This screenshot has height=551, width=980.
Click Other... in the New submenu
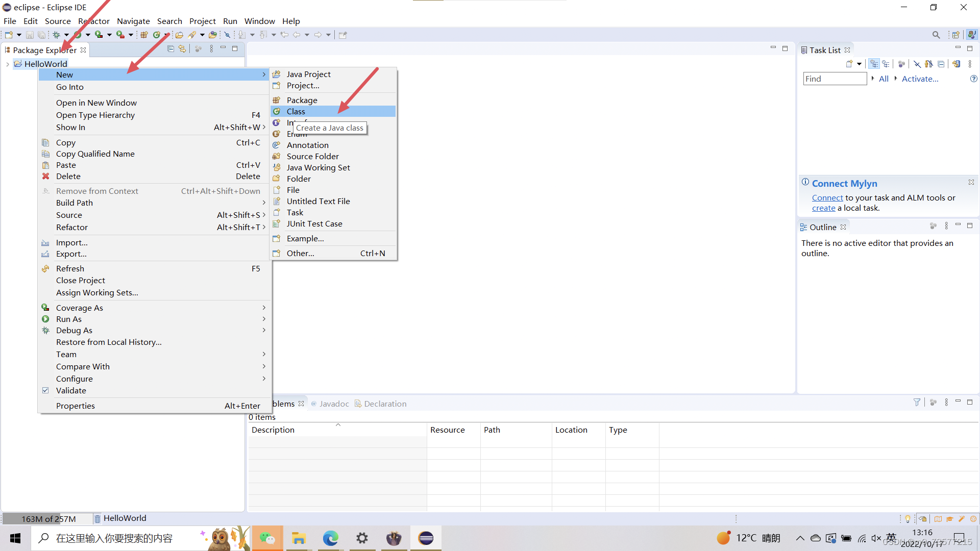click(333, 253)
